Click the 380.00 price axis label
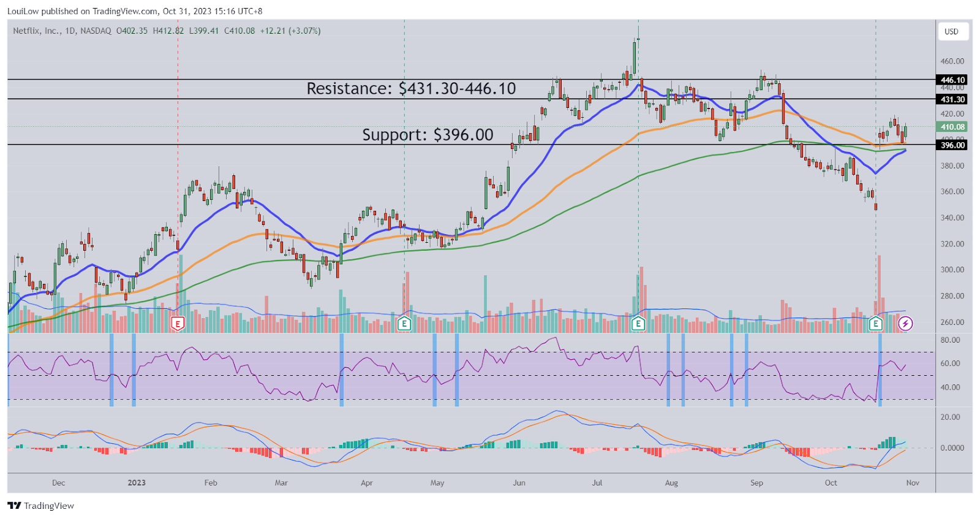This screenshot has width=980, height=518. point(952,166)
